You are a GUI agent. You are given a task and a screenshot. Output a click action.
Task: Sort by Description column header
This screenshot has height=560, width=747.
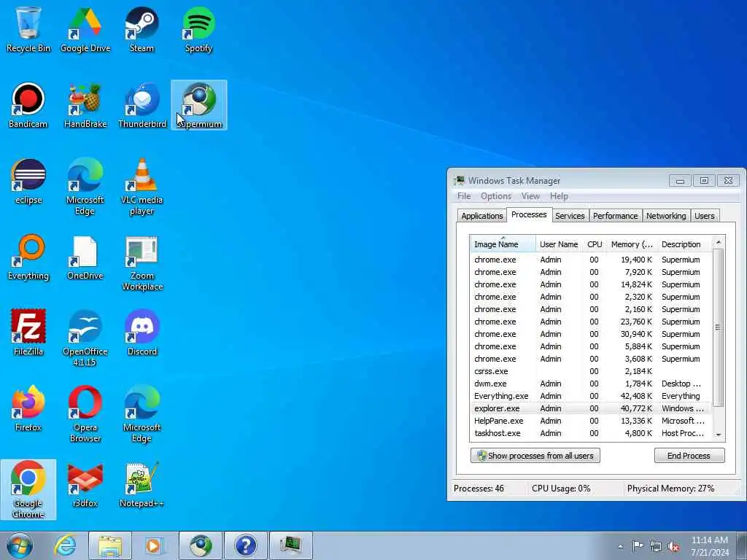(684, 244)
